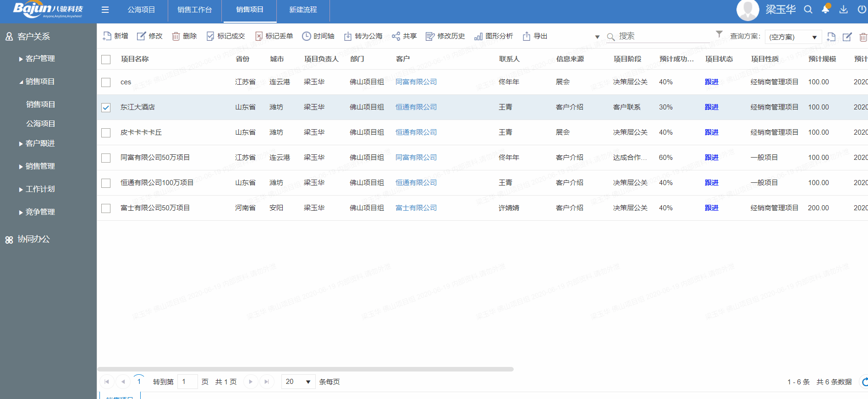This screenshot has width=868, height=399.
Task: Expand 客户管理 in the sidebar
Action: click(x=40, y=59)
